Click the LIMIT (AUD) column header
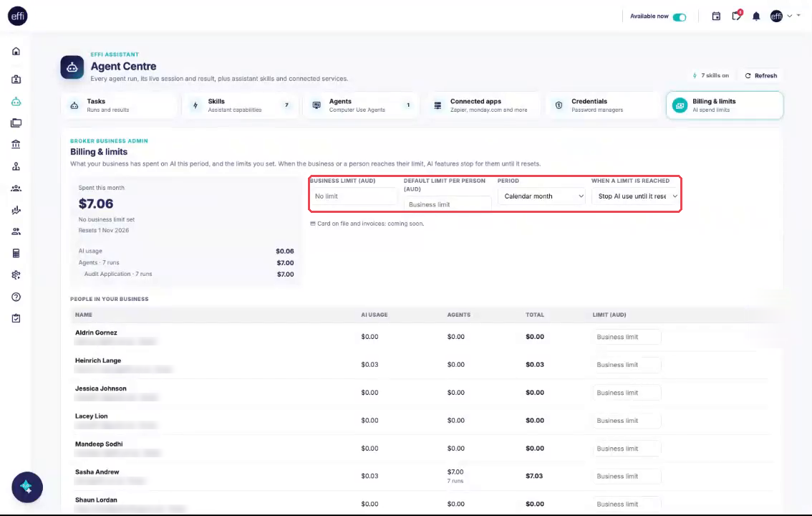Screen dimensions: 812x516 [x=609, y=315]
